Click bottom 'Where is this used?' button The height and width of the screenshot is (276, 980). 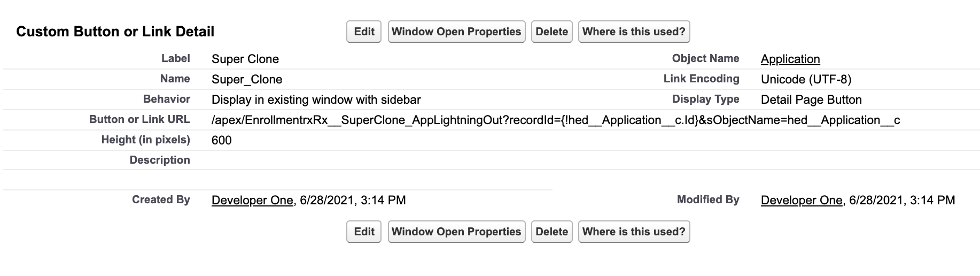tap(634, 232)
